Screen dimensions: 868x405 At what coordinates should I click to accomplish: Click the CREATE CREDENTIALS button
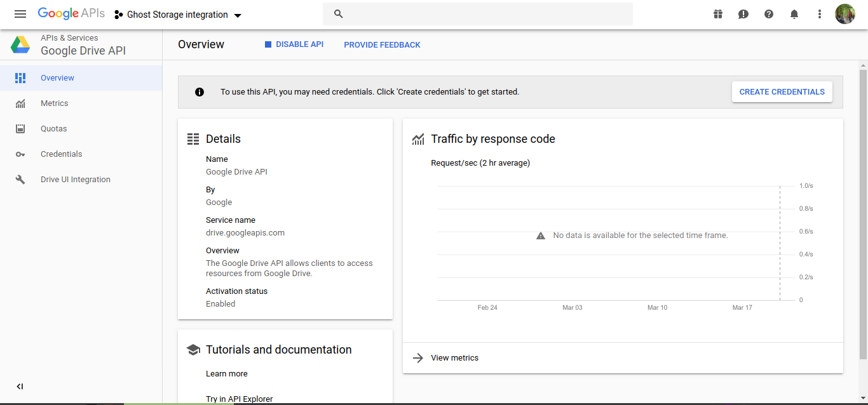[782, 92]
